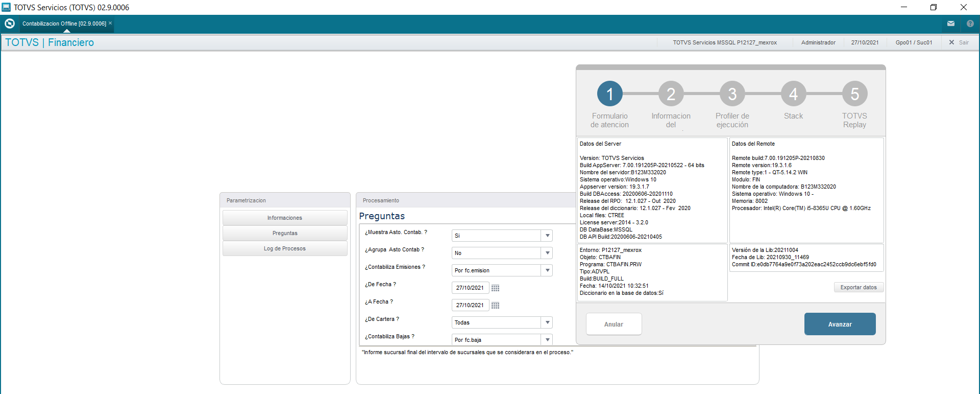Click the License server:2014 - 3.2.0 line
Image resolution: width=980 pixels, height=394 pixels.
[614, 222]
